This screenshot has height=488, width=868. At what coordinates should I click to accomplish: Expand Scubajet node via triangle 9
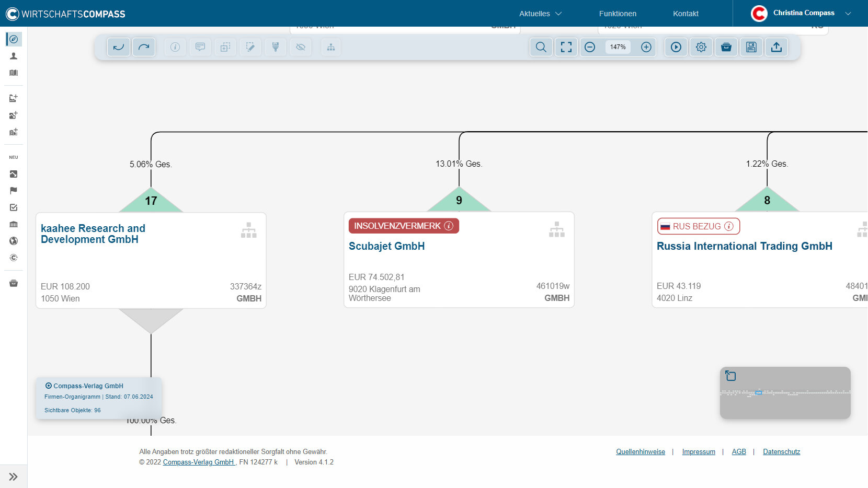[x=459, y=200]
